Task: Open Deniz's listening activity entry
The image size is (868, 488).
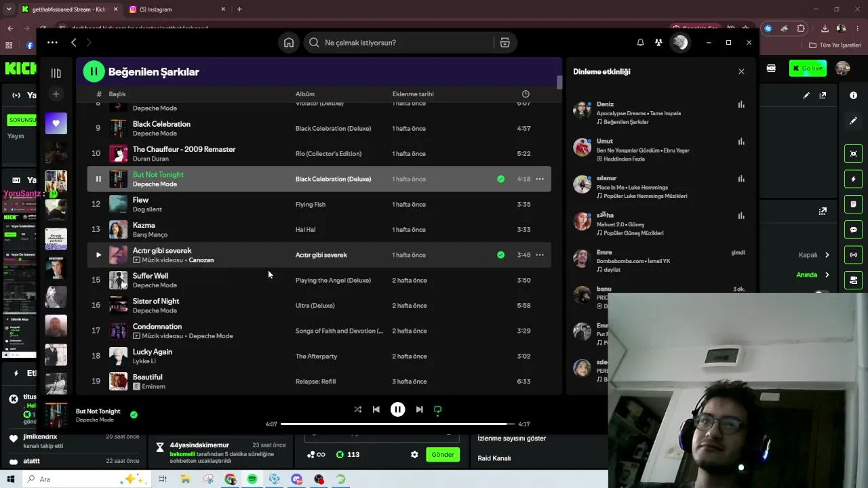Action: coord(659,113)
